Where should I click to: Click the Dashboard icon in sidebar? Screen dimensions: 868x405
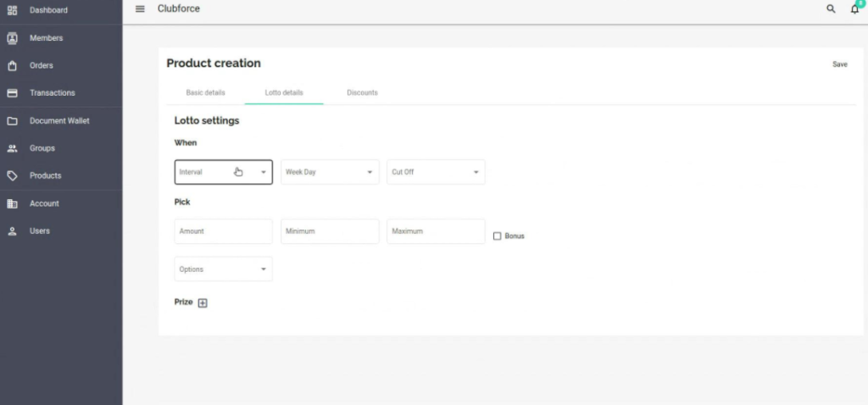click(12, 10)
